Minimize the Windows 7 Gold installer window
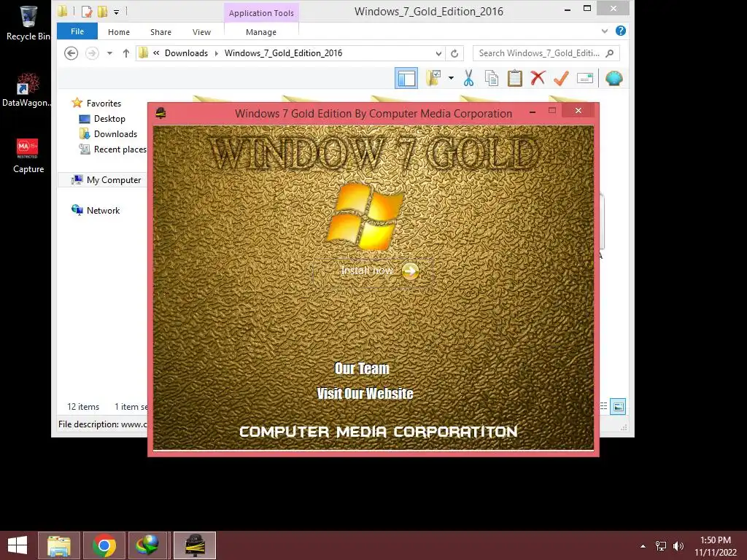 tap(533, 112)
